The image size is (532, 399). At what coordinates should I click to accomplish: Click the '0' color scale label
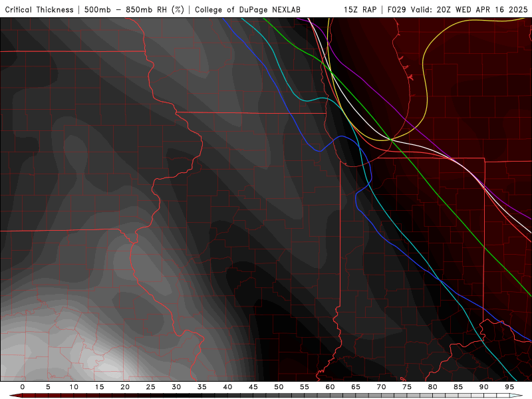point(23,387)
